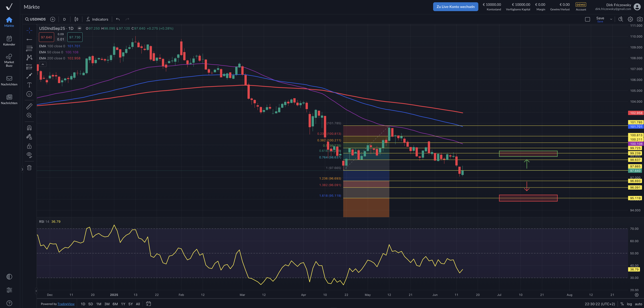Pick the Emoji annotation tool

[29, 94]
